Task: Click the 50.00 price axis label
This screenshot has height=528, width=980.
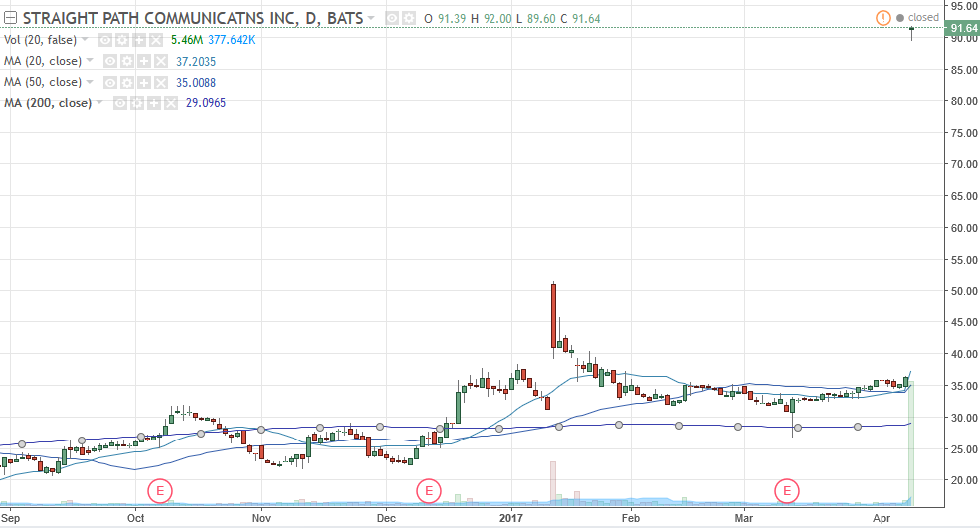Action: 964,291
